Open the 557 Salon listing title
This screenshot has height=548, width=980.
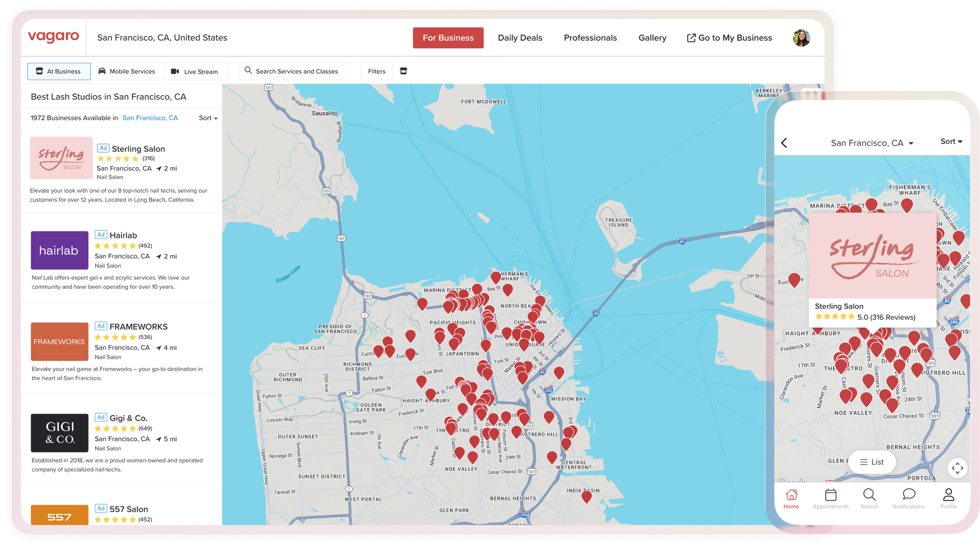129,509
